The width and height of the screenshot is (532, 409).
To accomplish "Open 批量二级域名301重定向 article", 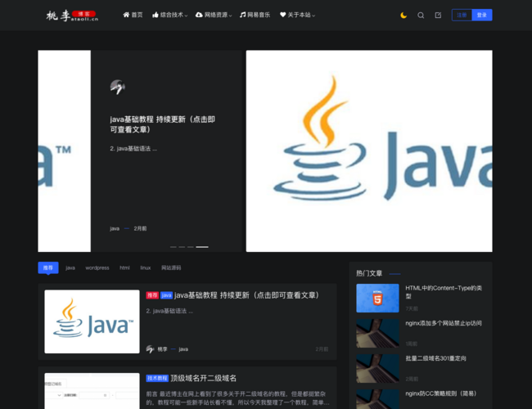I will [x=435, y=358].
